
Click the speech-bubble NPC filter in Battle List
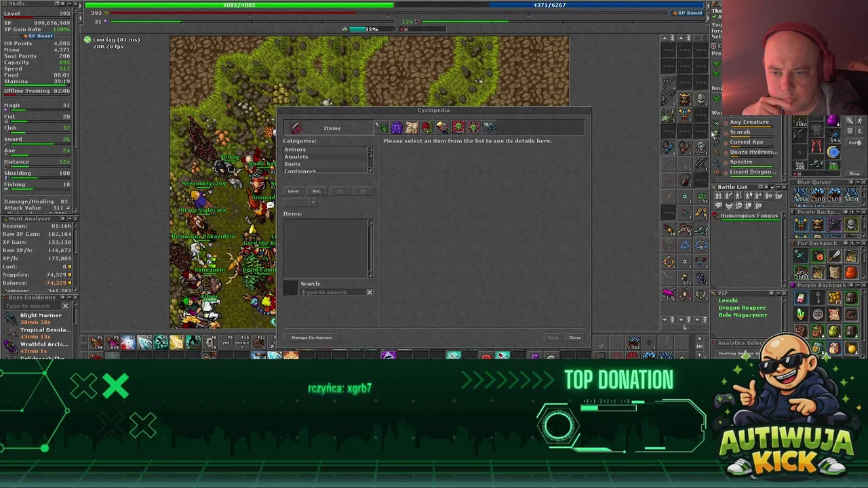click(x=719, y=205)
